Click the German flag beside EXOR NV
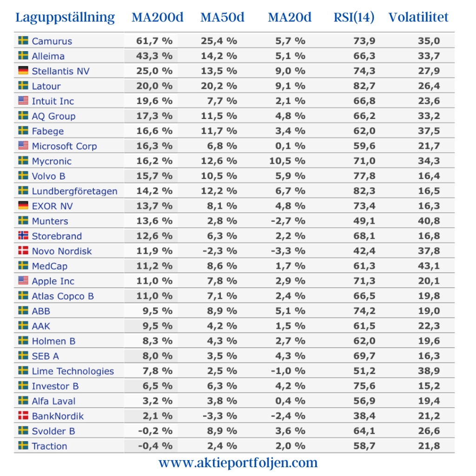 tap(23, 205)
